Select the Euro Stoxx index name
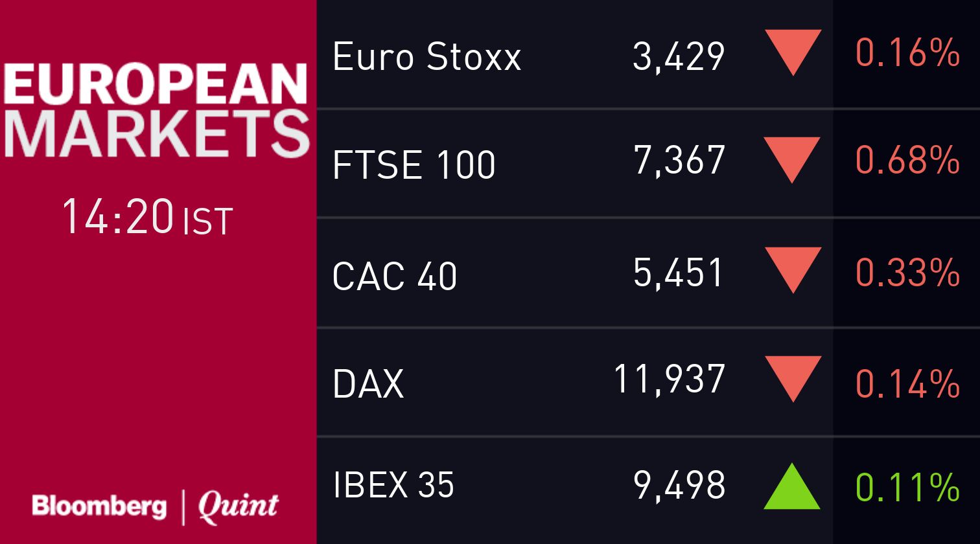The image size is (980, 544). pyautogui.click(x=426, y=56)
